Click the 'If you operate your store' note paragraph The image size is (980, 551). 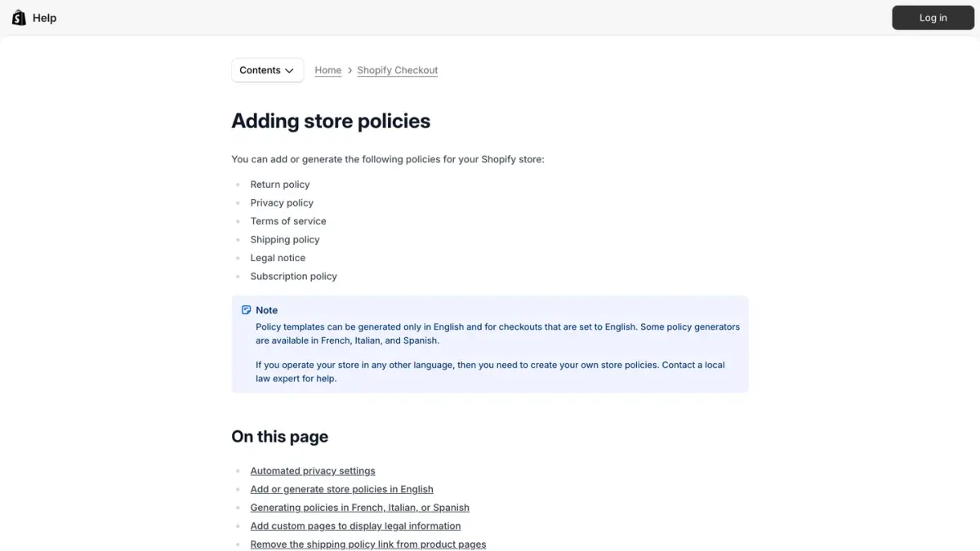[490, 371]
